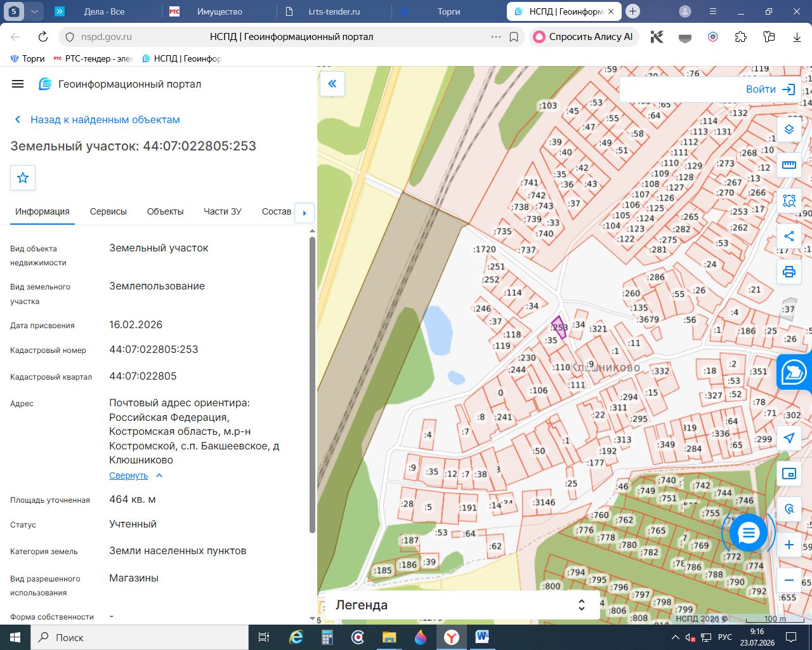Bookmark this page in the address bar
The image size is (812, 650).
coord(514,37)
